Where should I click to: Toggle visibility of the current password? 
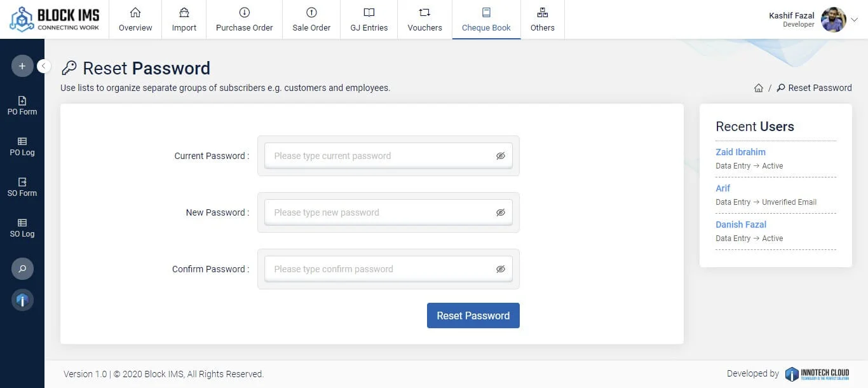tap(501, 156)
